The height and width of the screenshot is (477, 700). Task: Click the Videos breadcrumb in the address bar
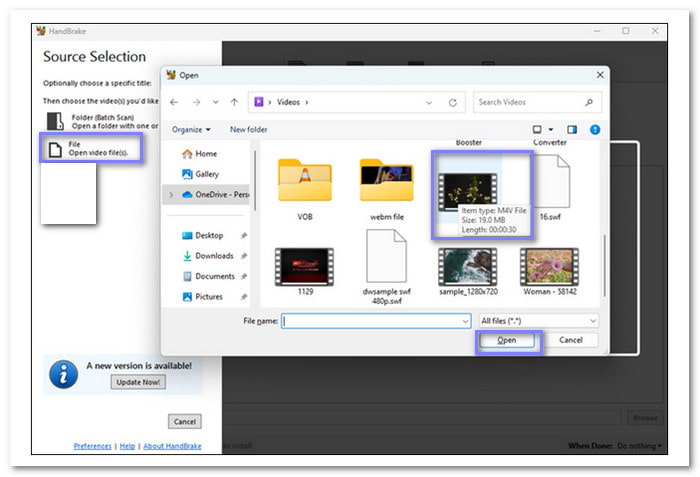click(288, 102)
